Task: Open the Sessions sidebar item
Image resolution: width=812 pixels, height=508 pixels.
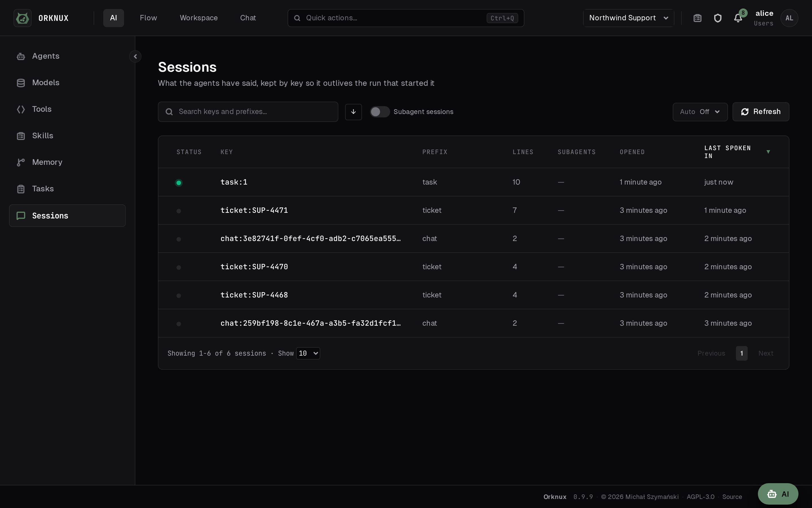Action: point(67,216)
